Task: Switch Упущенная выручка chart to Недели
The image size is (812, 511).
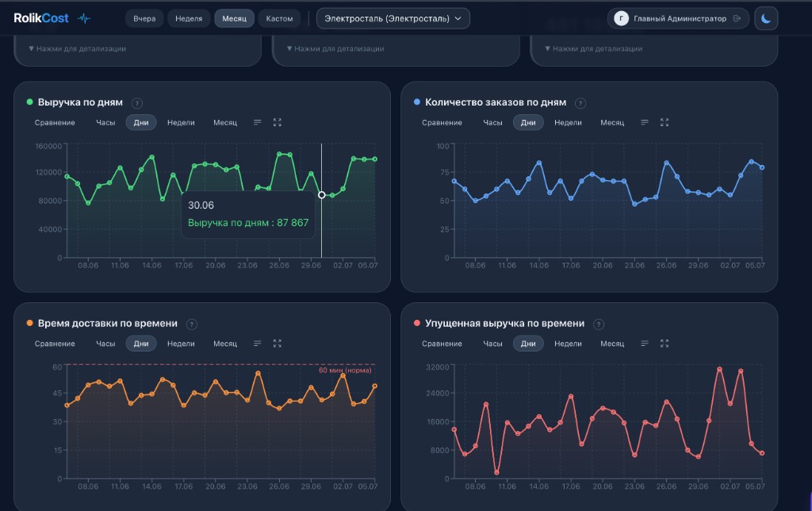Action: pos(568,344)
